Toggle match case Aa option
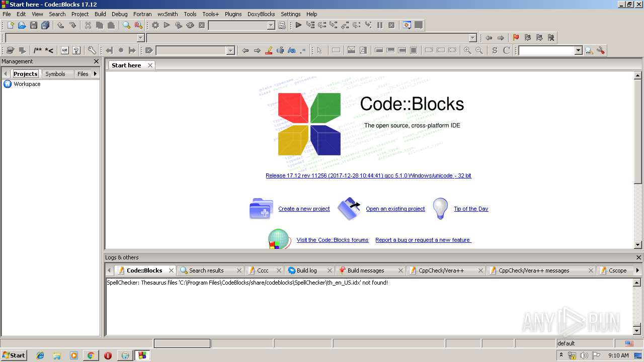This screenshot has width=644, height=362. point(291,50)
